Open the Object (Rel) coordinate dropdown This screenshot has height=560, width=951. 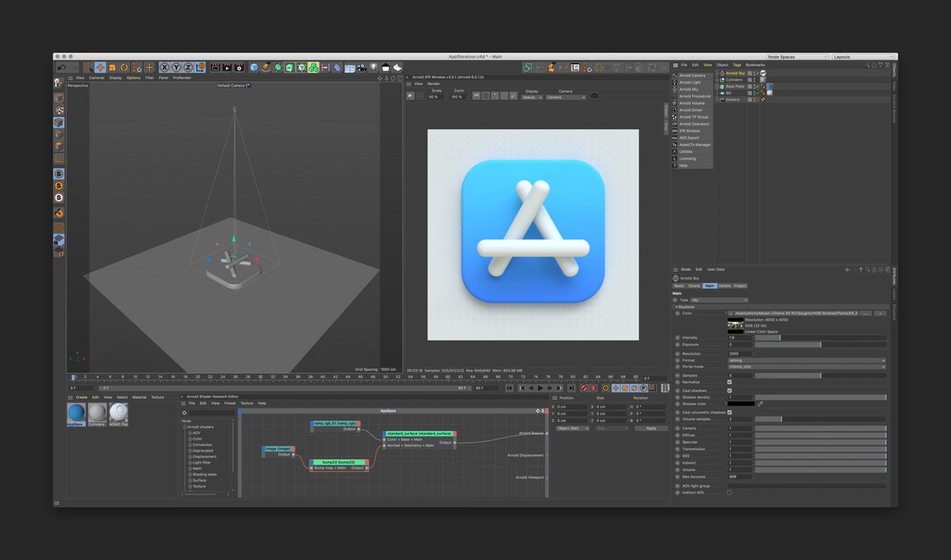(x=571, y=428)
